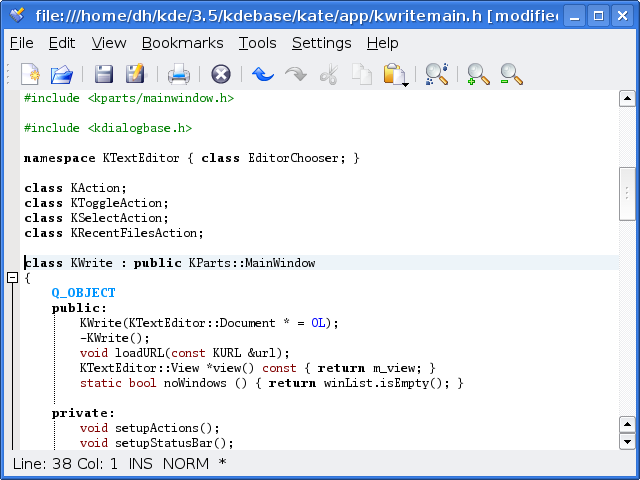Click the Cut scissors icon
The image size is (640, 480).
tap(328, 74)
